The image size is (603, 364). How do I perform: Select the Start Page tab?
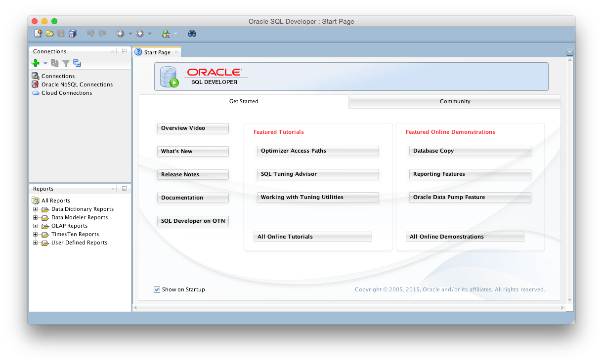157,52
